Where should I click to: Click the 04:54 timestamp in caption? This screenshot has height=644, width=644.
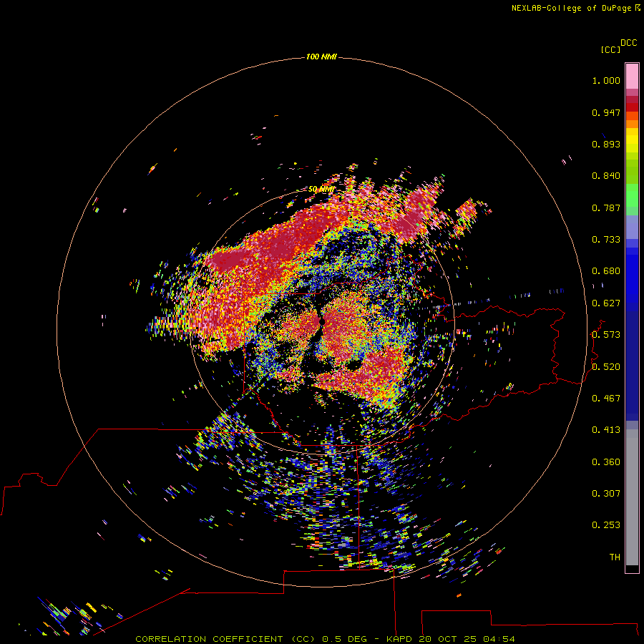click(x=499, y=639)
